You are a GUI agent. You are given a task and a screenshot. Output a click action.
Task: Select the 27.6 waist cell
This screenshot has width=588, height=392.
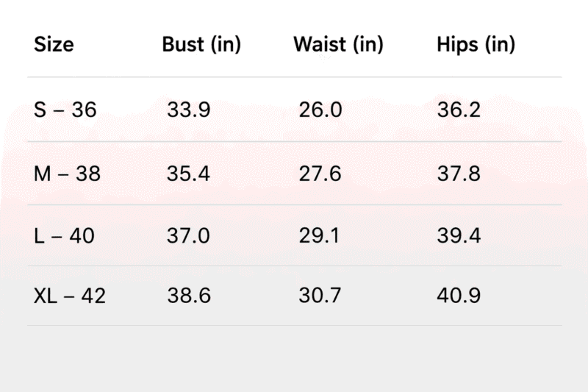tap(320, 174)
